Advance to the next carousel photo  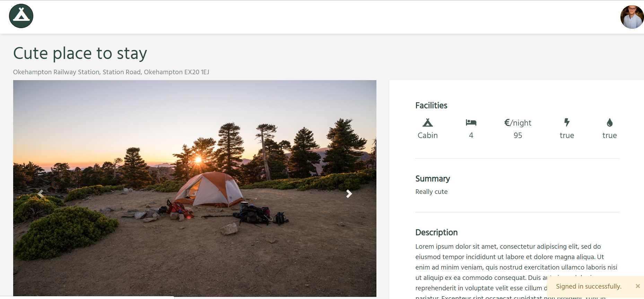[349, 194]
